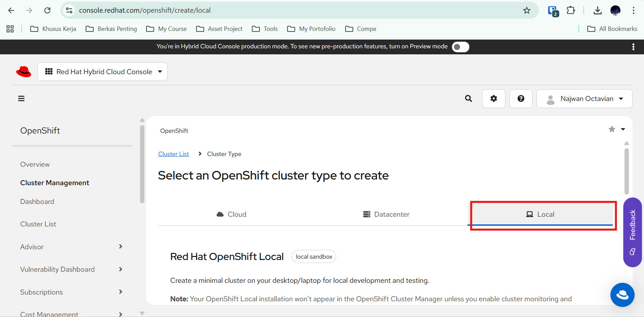Toggle the hamburger navigation menu icon
This screenshot has width=644, height=317.
click(x=21, y=99)
